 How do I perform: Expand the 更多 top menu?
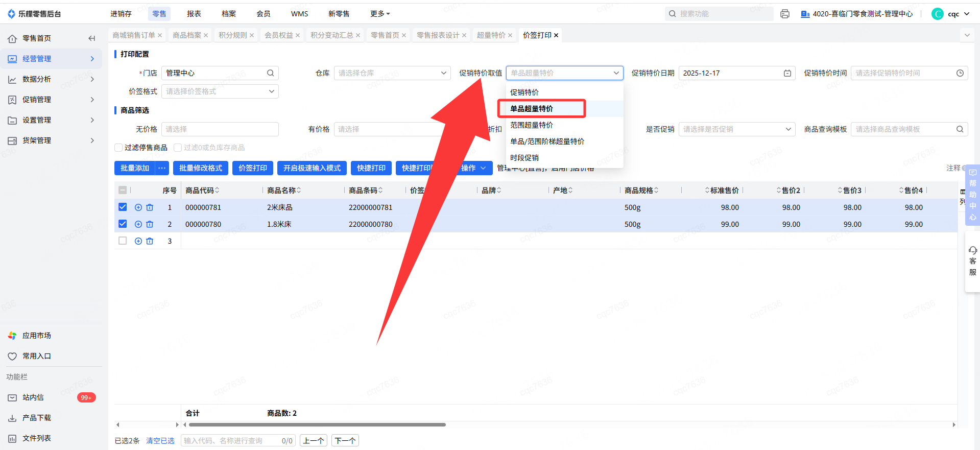click(x=380, y=14)
